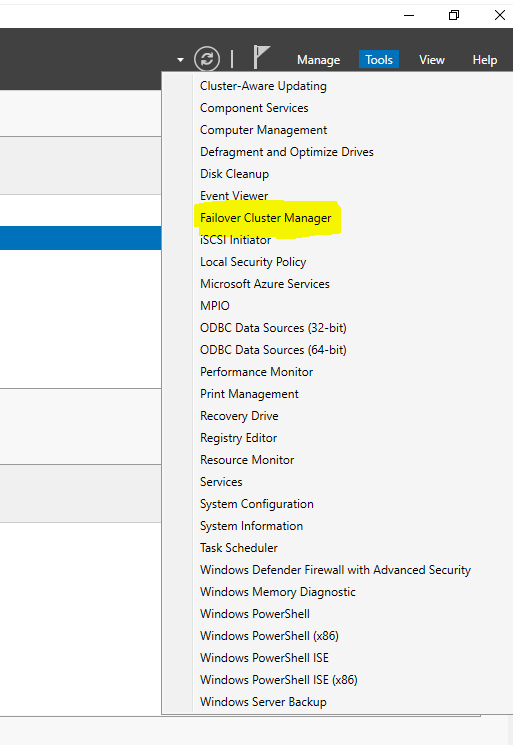Open the Help menu
The height and width of the screenshot is (745, 513).
[x=484, y=60]
